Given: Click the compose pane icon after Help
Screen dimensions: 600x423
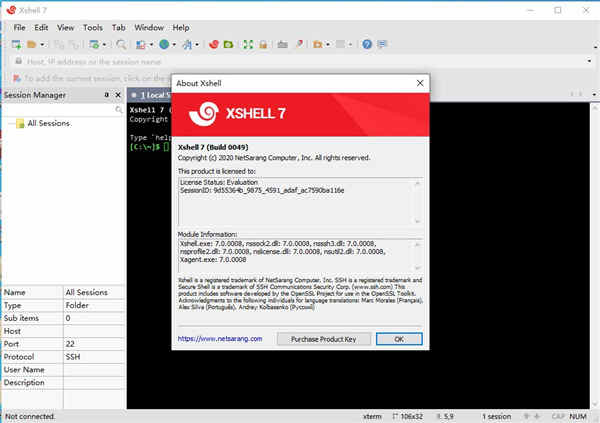Looking at the screenshot, I should tap(382, 44).
